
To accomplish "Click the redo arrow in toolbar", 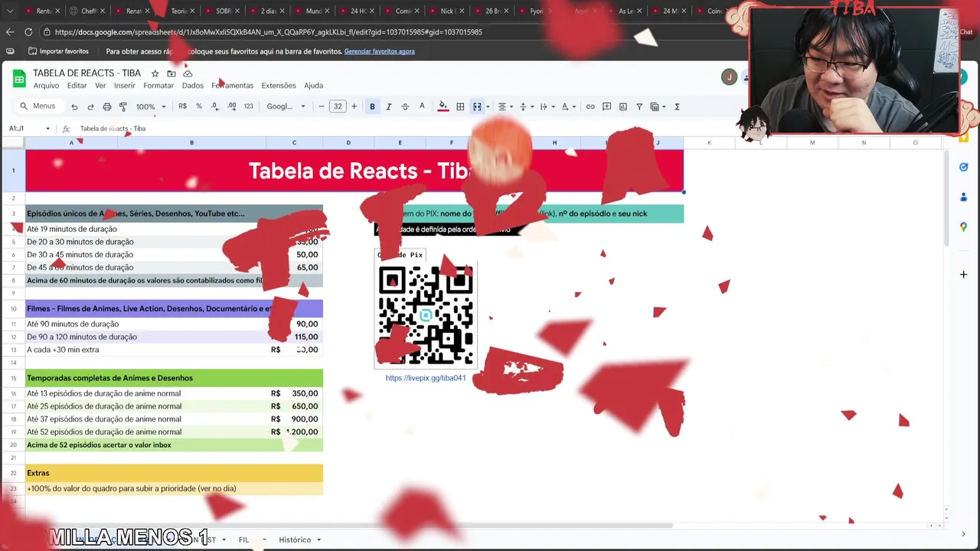I will [x=90, y=107].
